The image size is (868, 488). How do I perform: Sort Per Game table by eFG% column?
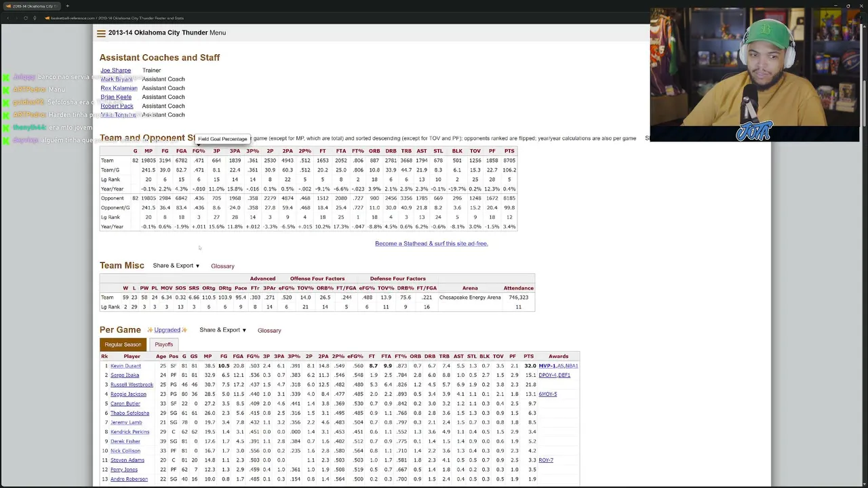(x=355, y=357)
